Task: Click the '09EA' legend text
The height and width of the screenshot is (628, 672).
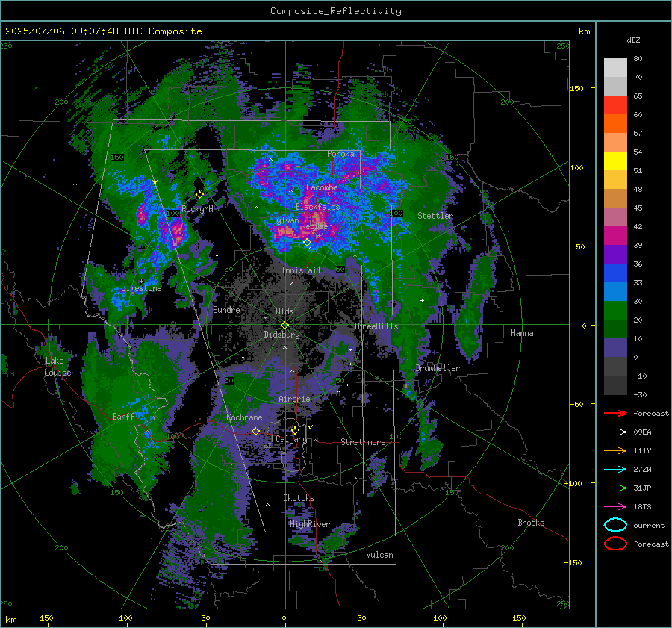Action: tap(642, 432)
